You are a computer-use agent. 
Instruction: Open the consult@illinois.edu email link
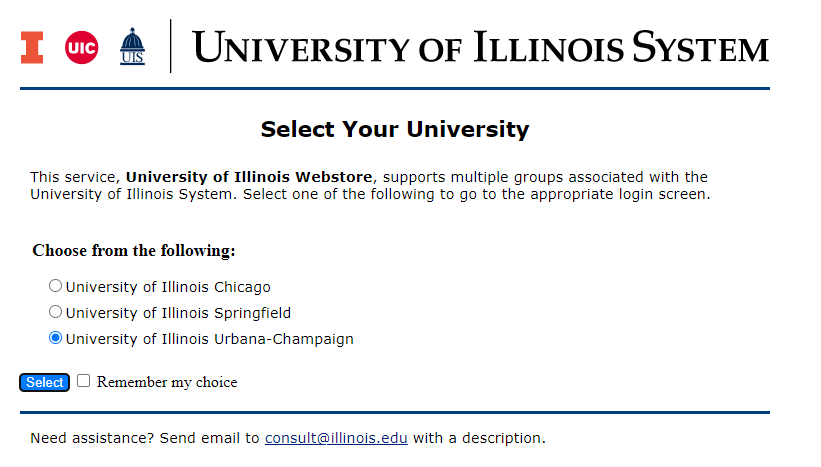336,438
